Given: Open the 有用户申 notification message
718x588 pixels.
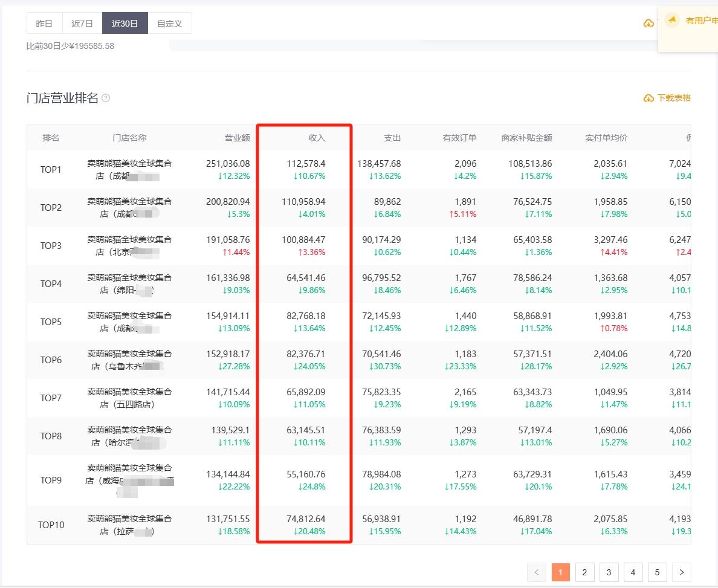Looking at the screenshot, I should 702,20.
